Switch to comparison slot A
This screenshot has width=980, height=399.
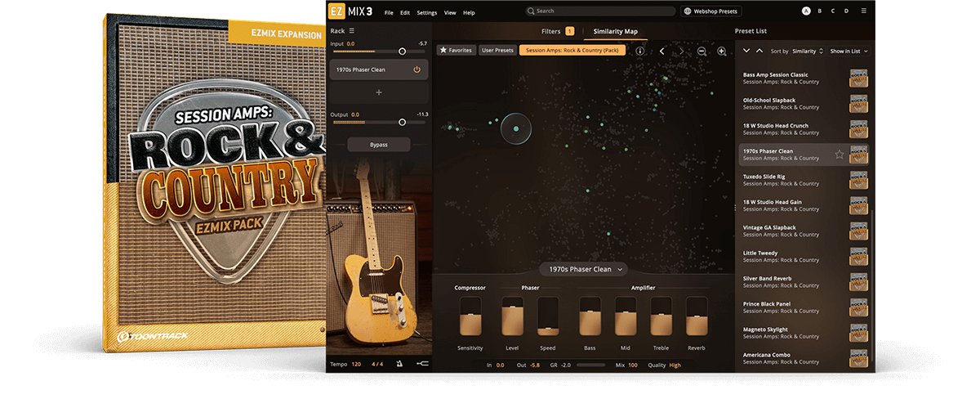(806, 11)
